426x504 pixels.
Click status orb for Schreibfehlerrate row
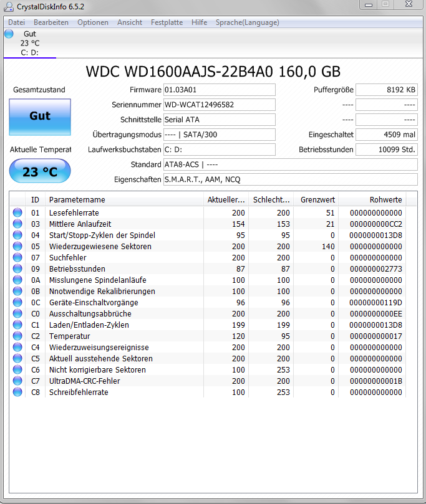click(x=17, y=392)
